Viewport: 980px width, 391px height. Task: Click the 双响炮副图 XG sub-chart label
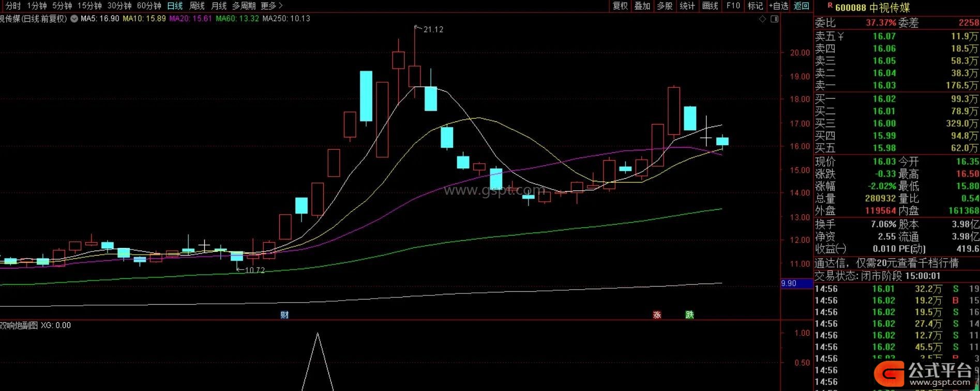click(35, 325)
